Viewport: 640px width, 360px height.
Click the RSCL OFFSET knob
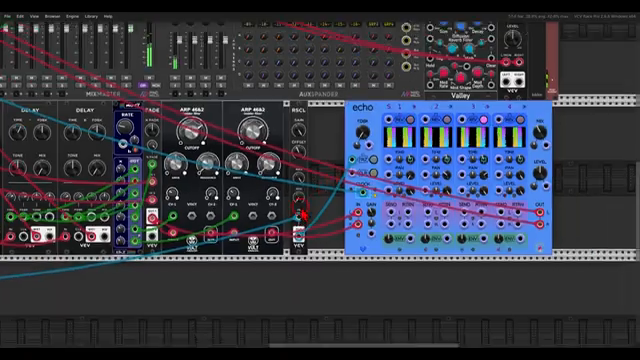point(299,153)
